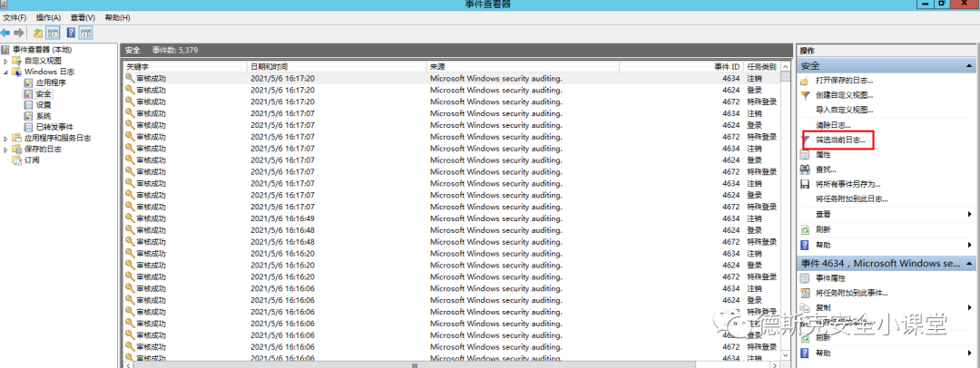Select the 16:17:20 event with ID 4672
980x368 pixels.
click(x=451, y=102)
